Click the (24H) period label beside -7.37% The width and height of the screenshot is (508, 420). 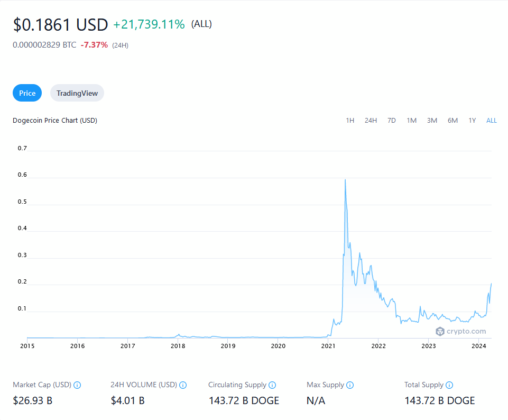[x=120, y=45]
